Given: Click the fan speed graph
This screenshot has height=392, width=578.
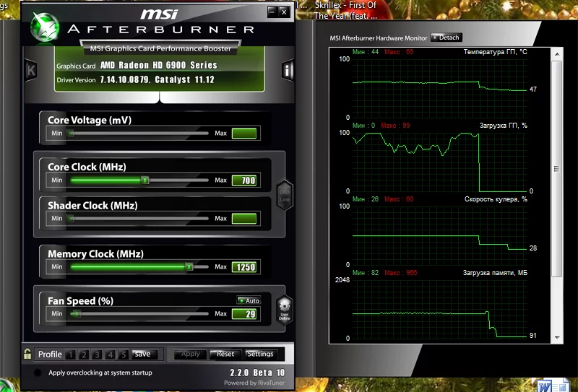Looking at the screenshot, I should click(439, 236).
